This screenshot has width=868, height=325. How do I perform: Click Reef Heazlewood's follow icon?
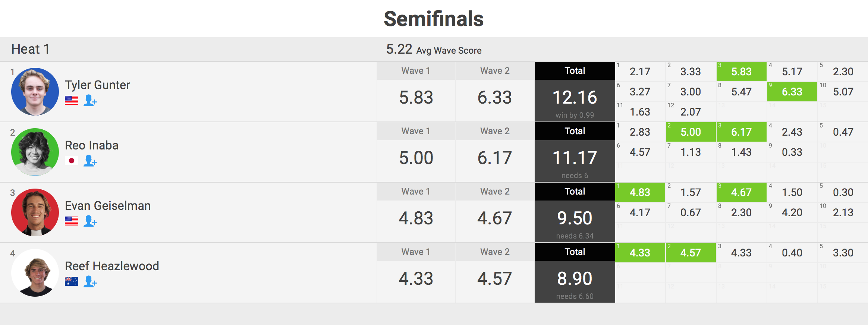tap(90, 282)
